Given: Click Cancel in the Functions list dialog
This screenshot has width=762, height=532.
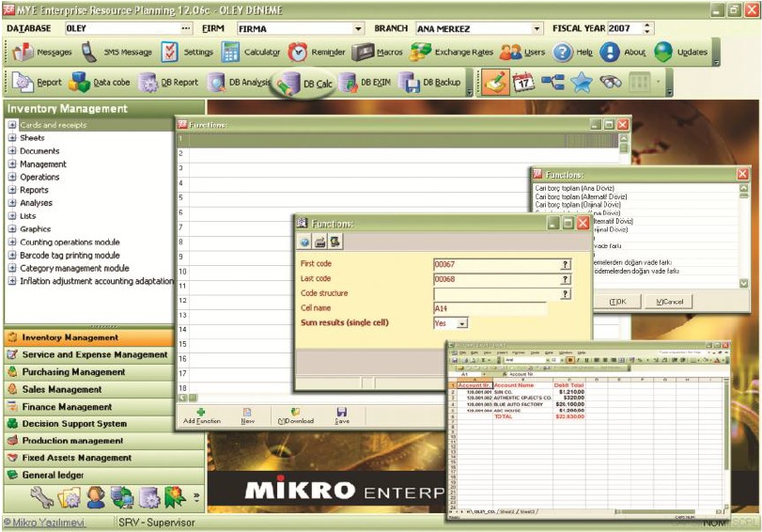Looking at the screenshot, I should (x=669, y=302).
